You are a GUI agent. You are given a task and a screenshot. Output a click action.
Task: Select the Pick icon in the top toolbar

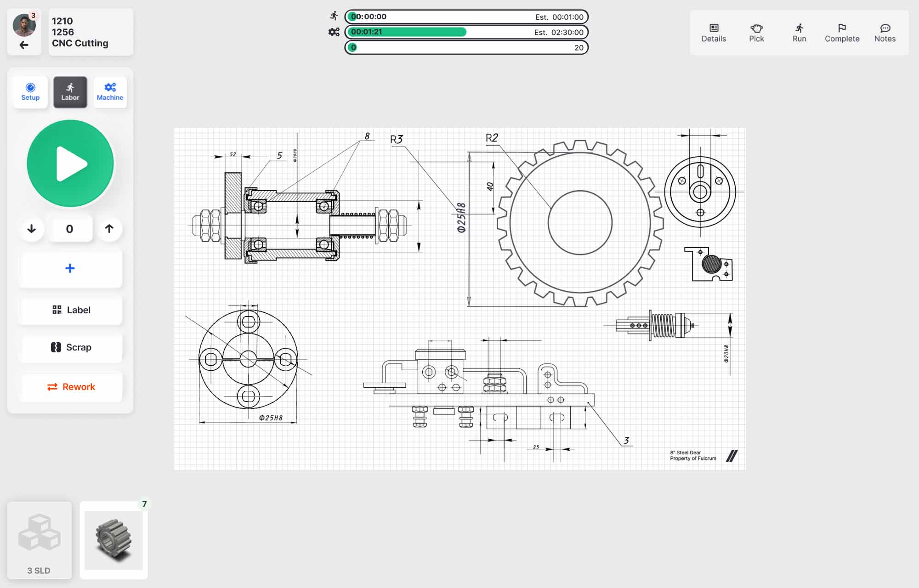(x=756, y=32)
